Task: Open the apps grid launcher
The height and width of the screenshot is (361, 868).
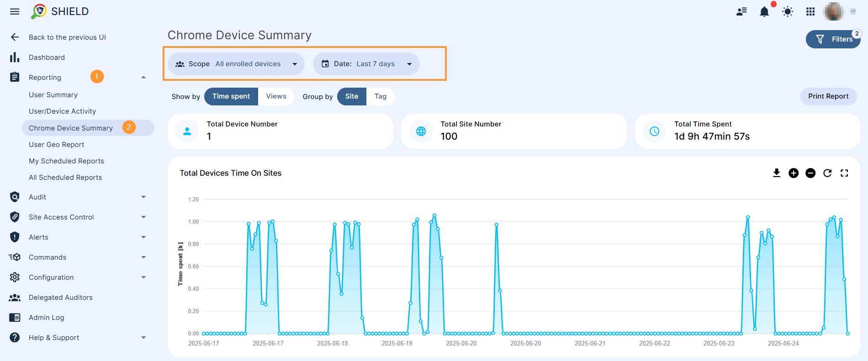Action: pyautogui.click(x=810, y=11)
